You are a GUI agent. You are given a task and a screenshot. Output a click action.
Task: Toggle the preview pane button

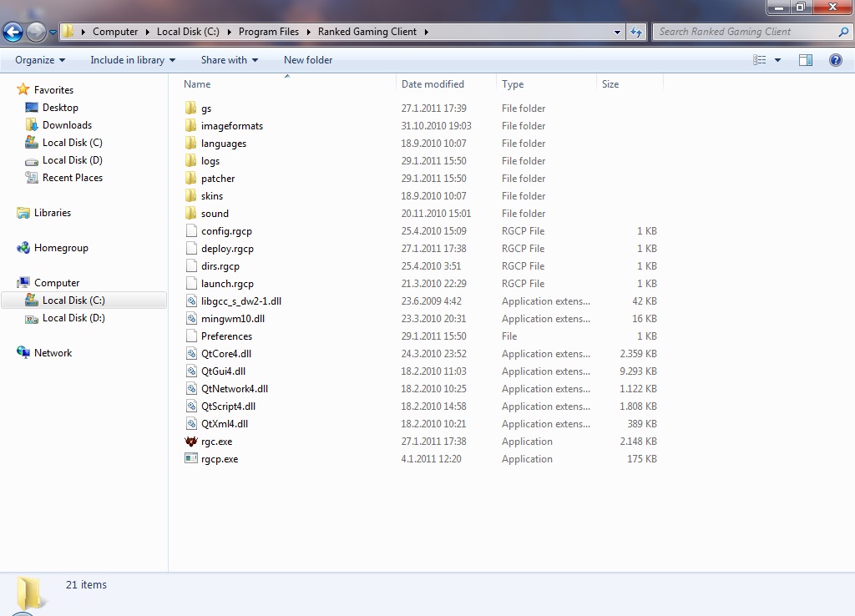pyautogui.click(x=806, y=60)
